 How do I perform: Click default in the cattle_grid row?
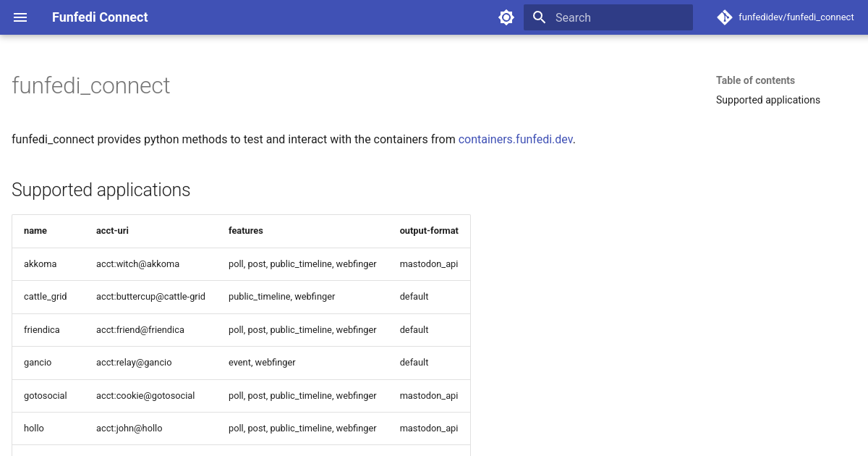tap(414, 297)
